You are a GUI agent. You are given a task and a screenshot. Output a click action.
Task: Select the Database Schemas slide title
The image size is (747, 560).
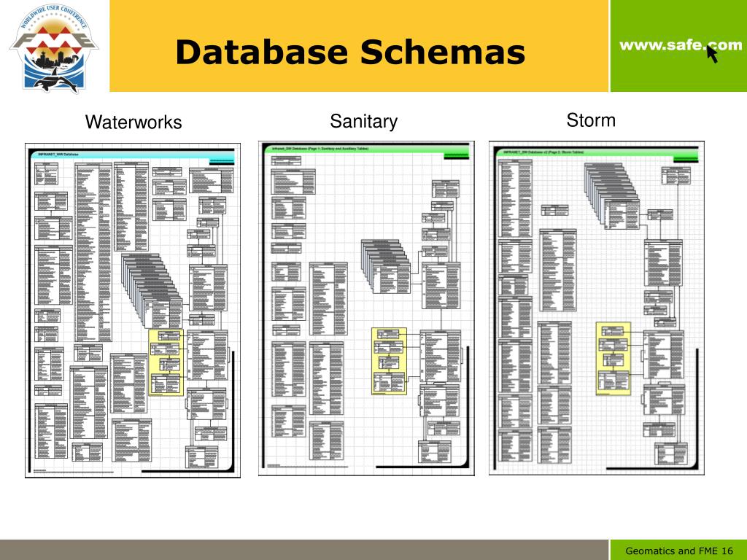(x=350, y=52)
